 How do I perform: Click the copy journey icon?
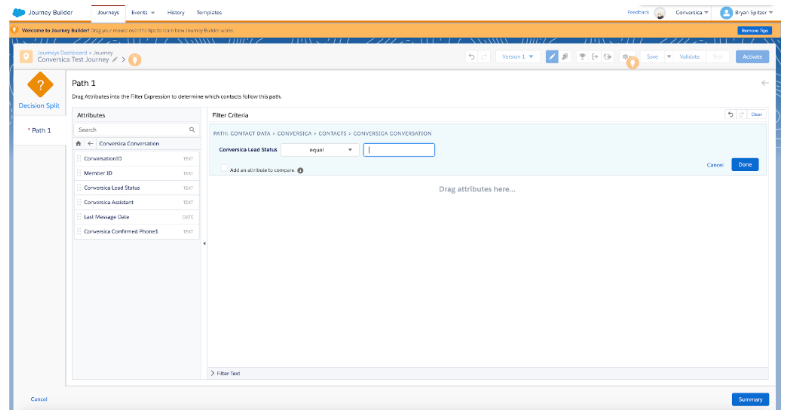tap(565, 57)
